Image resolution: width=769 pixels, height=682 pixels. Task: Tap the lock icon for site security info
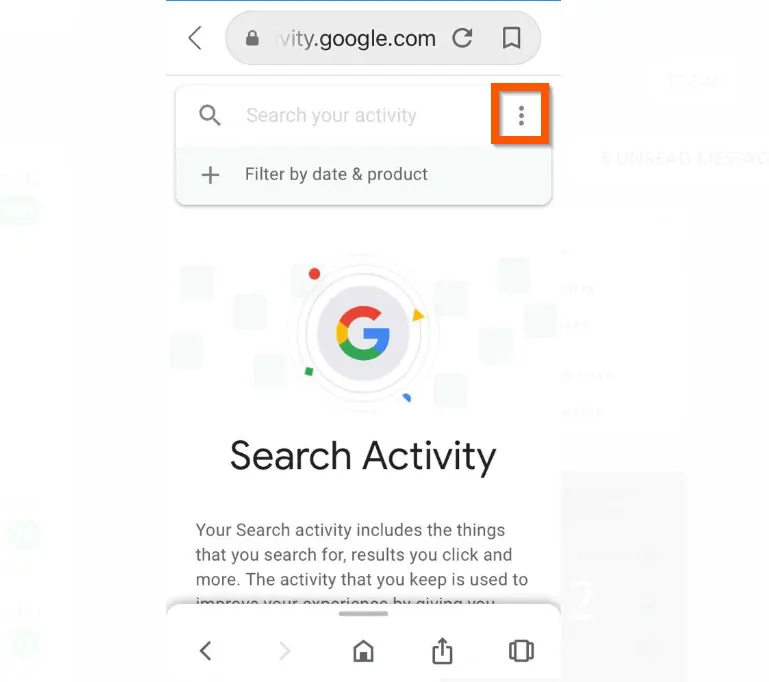click(x=252, y=38)
